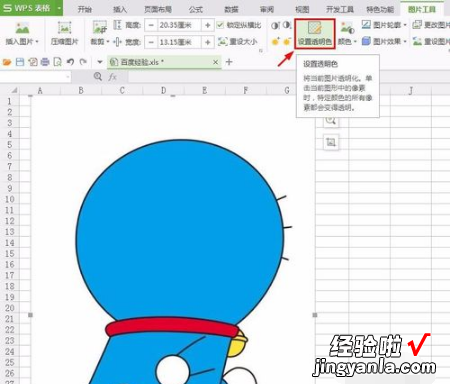Click the Print icon in quick toolbar
The width and height of the screenshot is (452, 384).
[x=45, y=62]
